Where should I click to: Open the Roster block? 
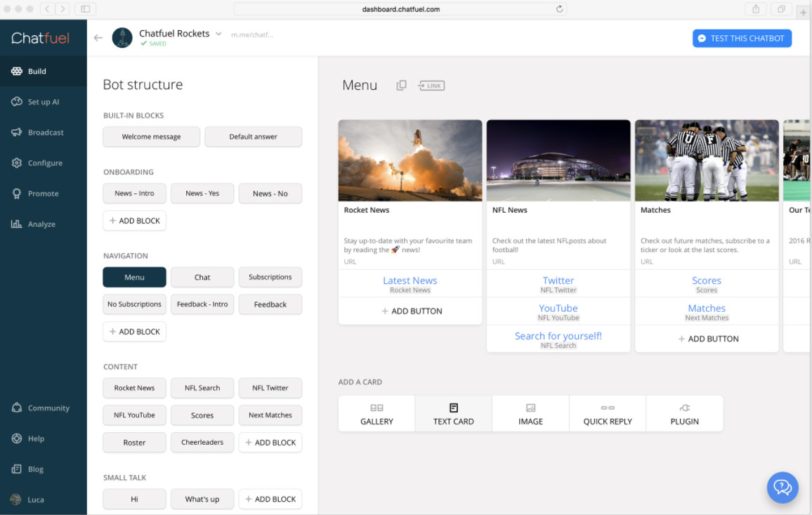pos(135,443)
